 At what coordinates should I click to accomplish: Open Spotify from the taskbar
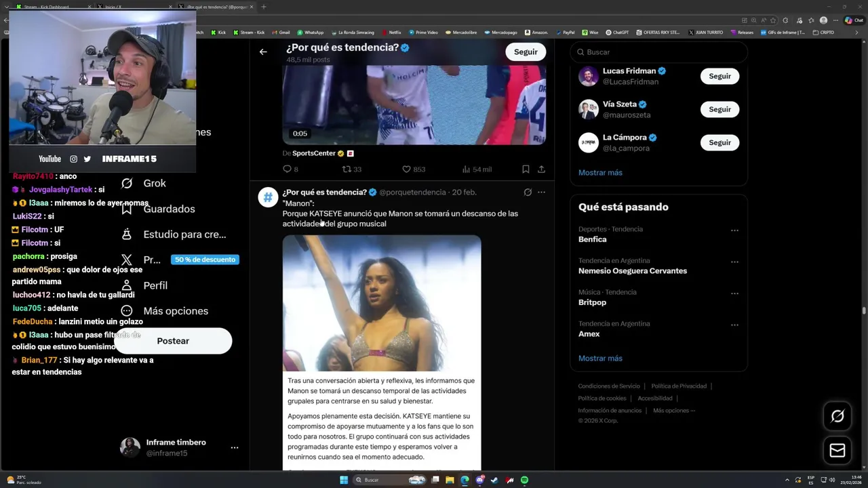click(x=524, y=480)
